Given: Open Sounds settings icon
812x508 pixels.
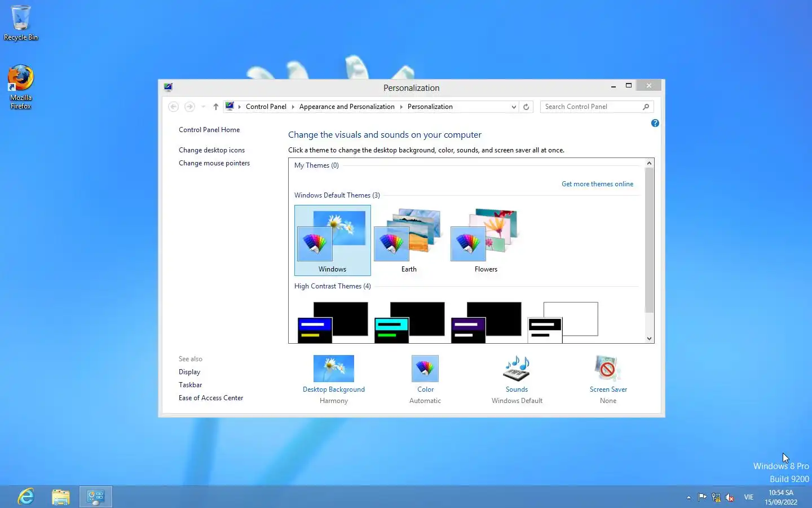Looking at the screenshot, I should (517, 369).
